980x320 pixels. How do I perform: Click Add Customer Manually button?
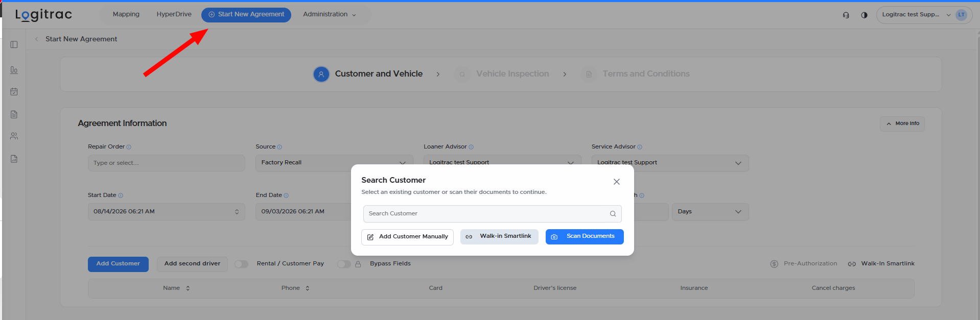[x=407, y=237]
